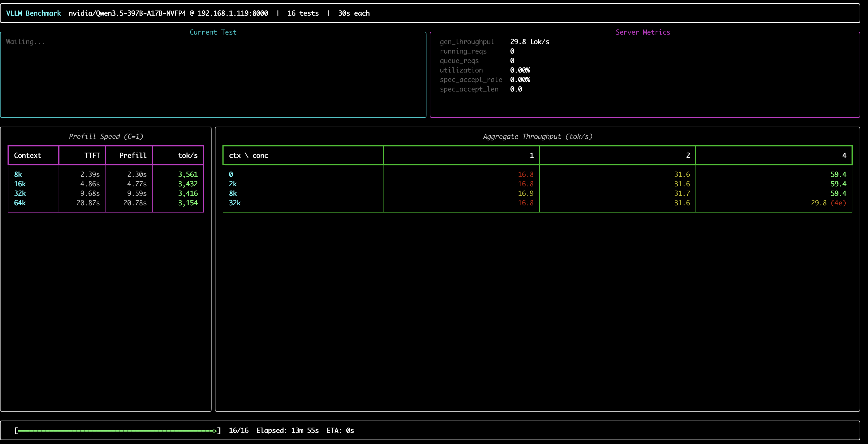Select the 64k context row label

click(20, 203)
